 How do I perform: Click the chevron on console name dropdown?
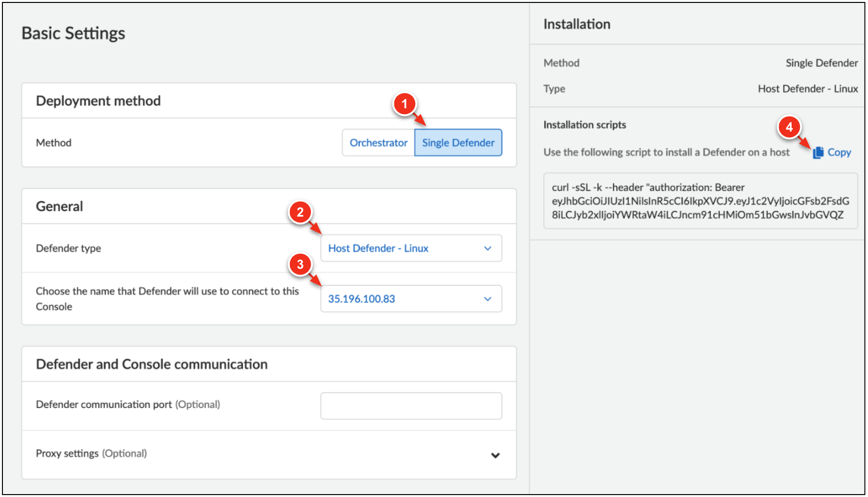pyautogui.click(x=487, y=299)
